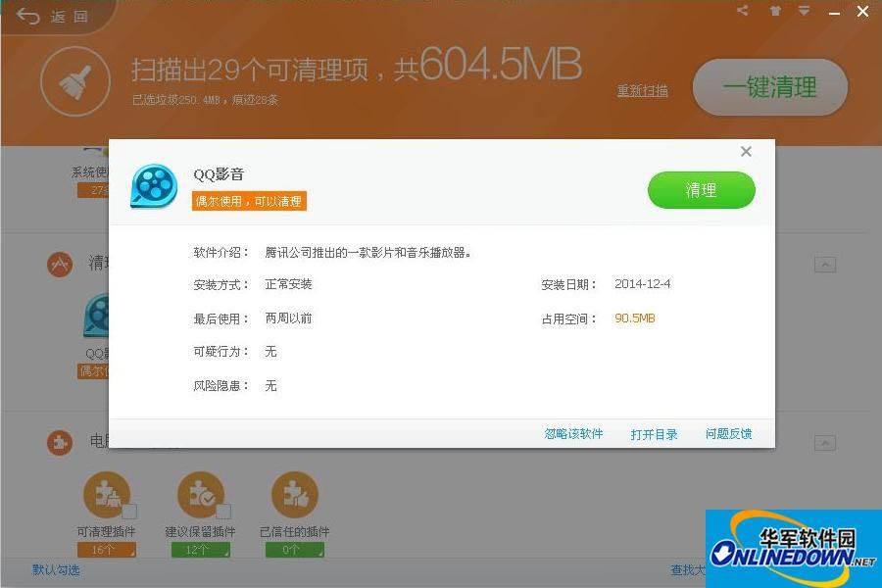Click the software cleanup section orange icon

click(x=60, y=265)
